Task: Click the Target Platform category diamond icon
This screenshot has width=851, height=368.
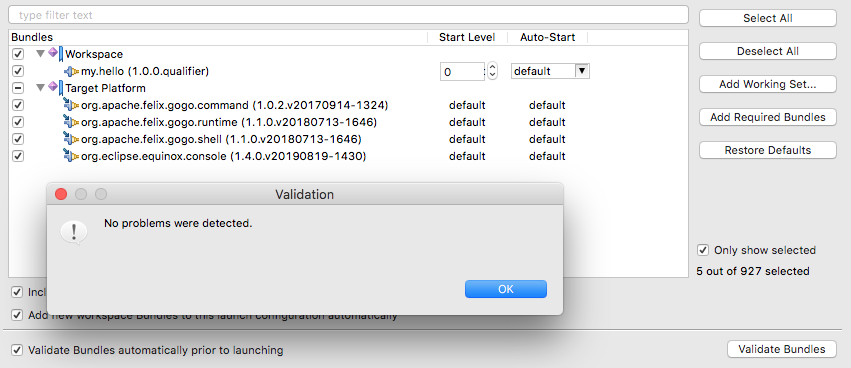Action: click(x=55, y=87)
